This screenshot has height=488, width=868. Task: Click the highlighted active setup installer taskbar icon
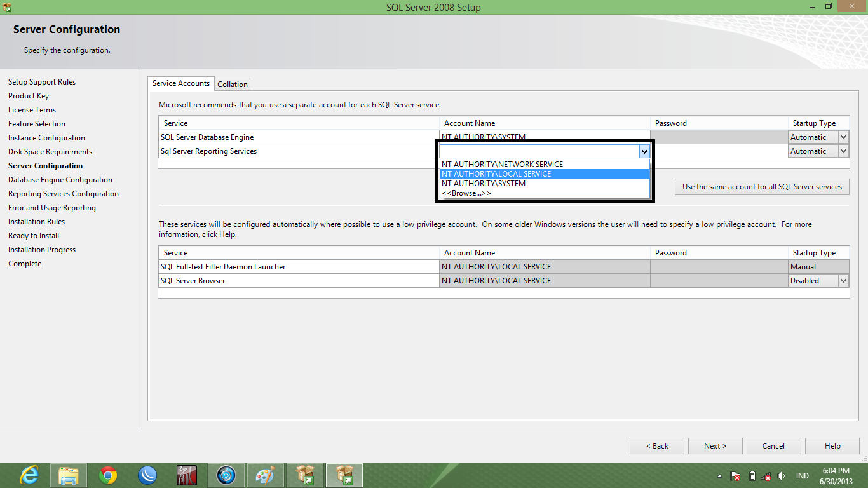click(344, 475)
